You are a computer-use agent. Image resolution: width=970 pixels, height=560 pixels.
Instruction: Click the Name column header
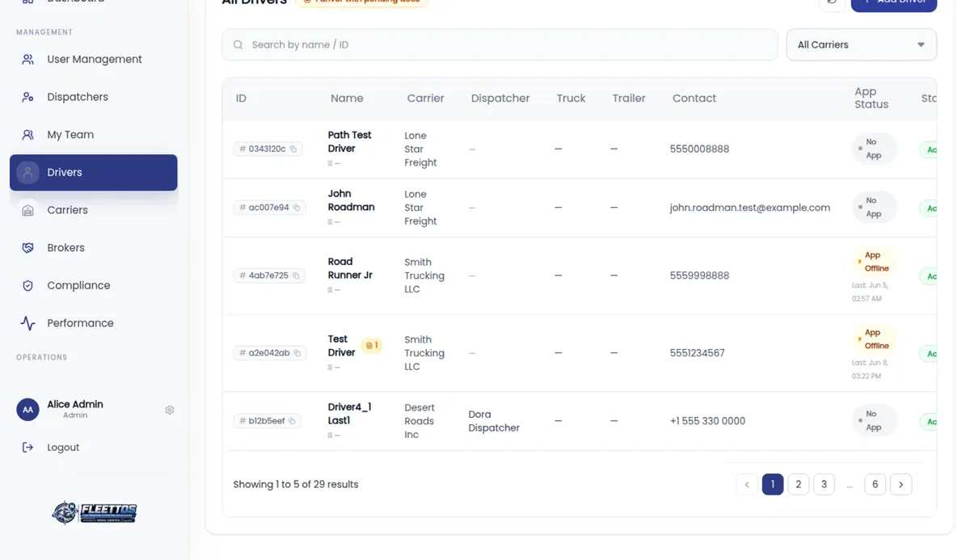[x=347, y=99]
